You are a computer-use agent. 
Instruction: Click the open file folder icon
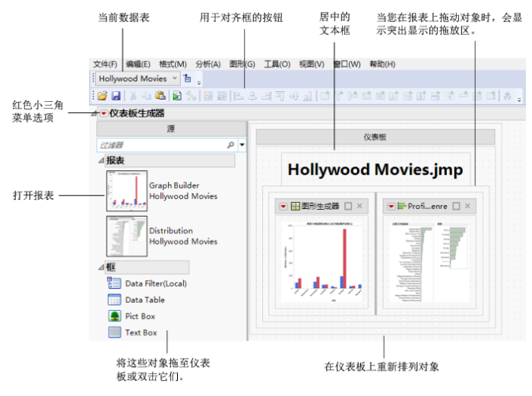[102, 97]
